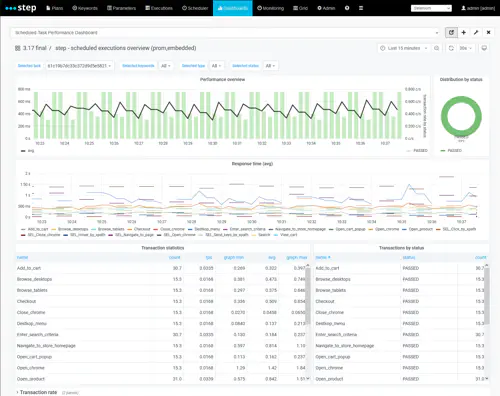Open the hamburger menu icon in navbar
Image resolution: width=500 pixels, height=396 pixels.
[x=361, y=8]
